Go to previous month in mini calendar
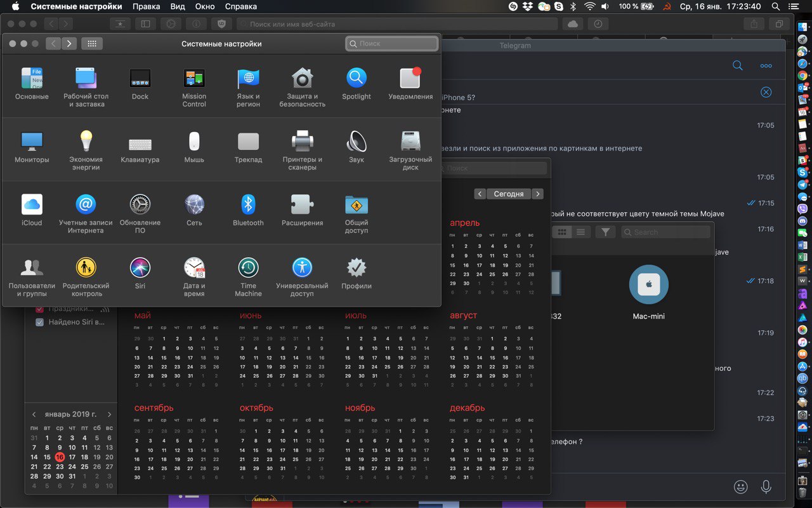 click(x=34, y=414)
